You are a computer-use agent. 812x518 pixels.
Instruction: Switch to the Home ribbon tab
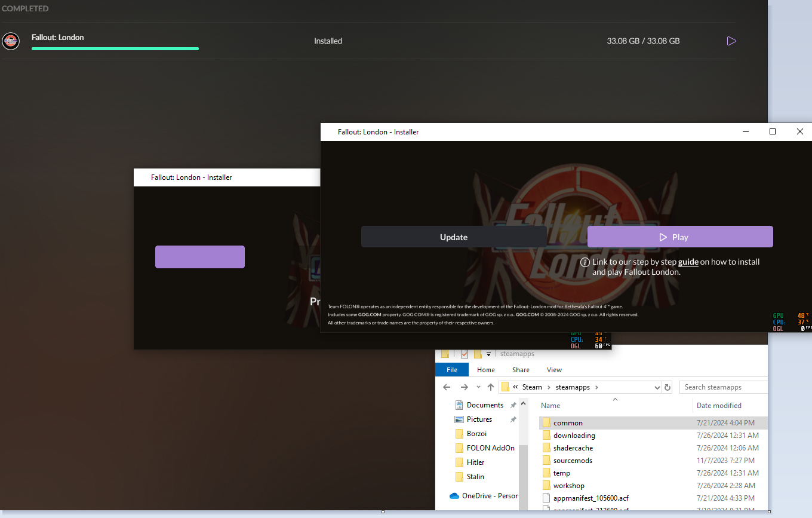[486, 370]
